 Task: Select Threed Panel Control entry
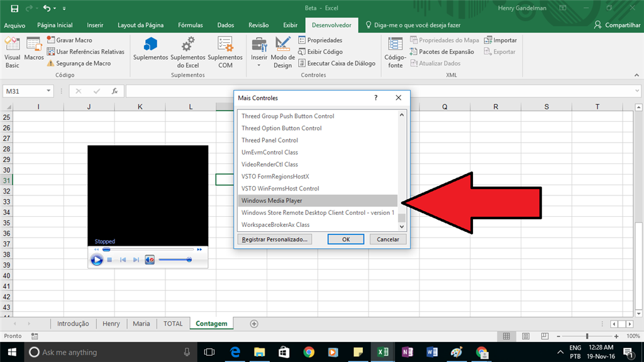(x=318, y=140)
